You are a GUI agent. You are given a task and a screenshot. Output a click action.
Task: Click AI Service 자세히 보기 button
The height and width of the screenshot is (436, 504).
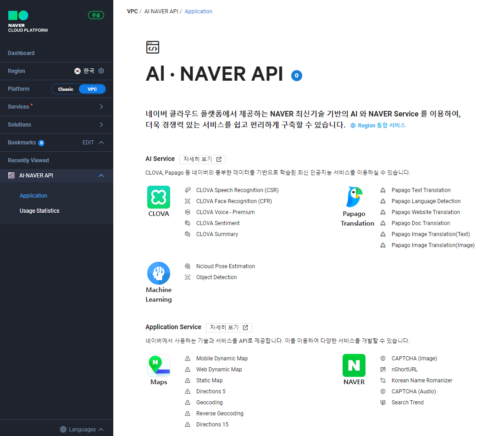click(202, 159)
